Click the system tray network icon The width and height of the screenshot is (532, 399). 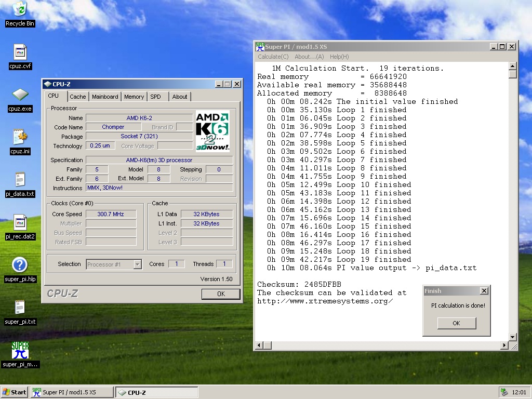click(x=504, y=392)
